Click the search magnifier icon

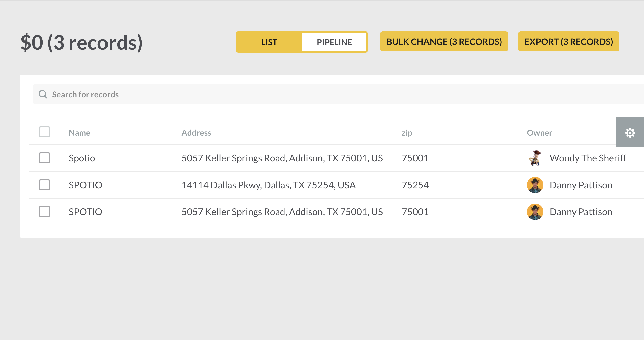click(x=43, y=94)
